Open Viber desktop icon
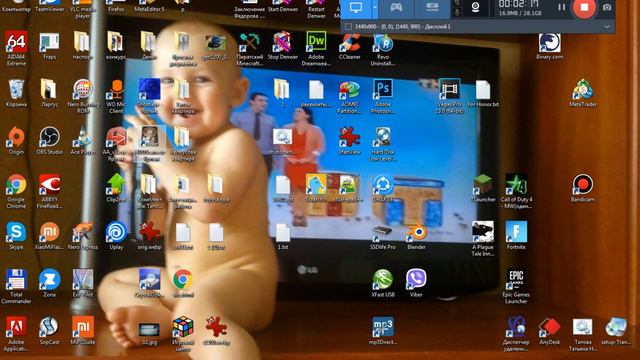 tap(416, 283)
